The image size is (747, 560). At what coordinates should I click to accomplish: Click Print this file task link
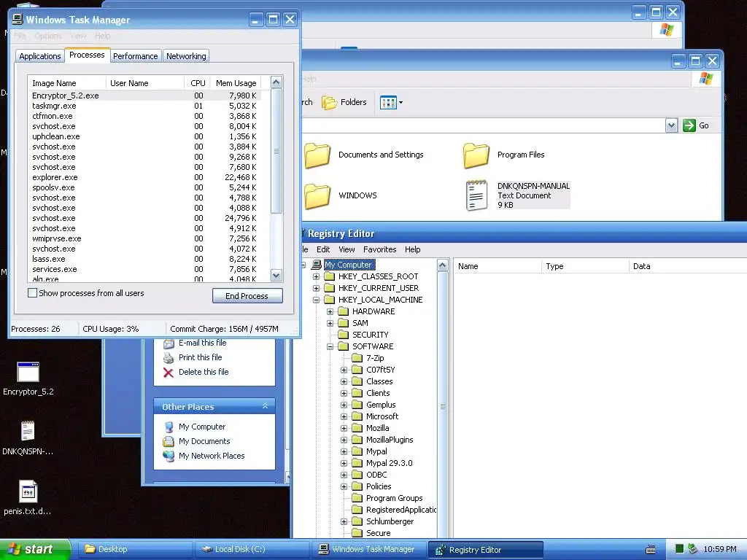193,357
